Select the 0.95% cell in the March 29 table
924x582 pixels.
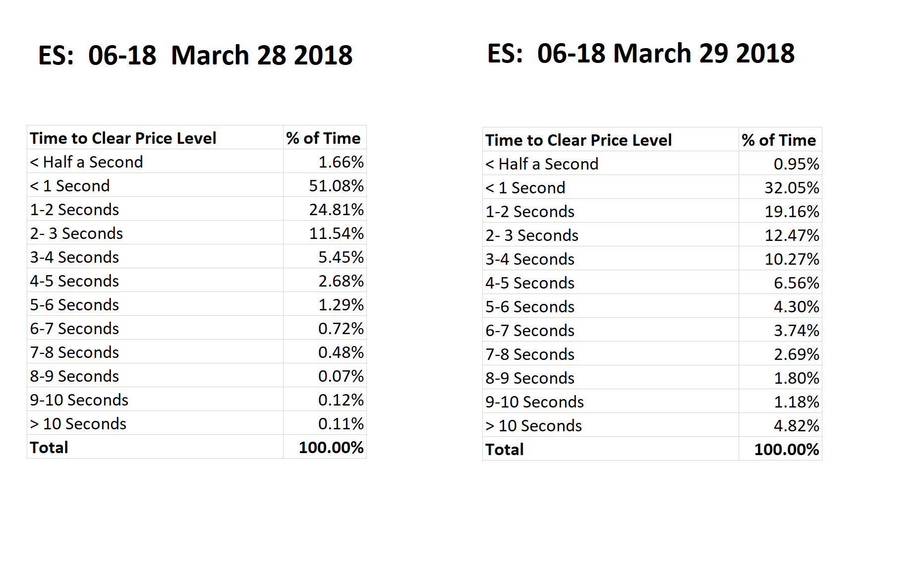(x=780, y=164)
